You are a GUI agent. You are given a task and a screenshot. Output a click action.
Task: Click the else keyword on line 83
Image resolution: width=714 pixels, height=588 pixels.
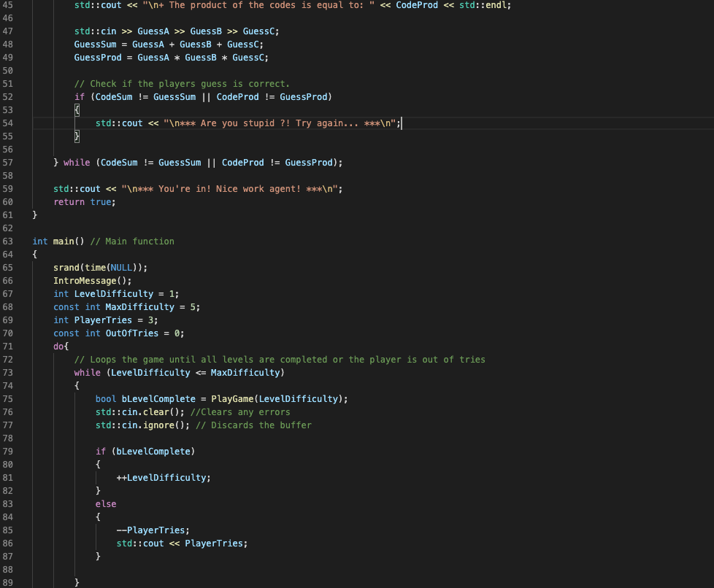106,505
